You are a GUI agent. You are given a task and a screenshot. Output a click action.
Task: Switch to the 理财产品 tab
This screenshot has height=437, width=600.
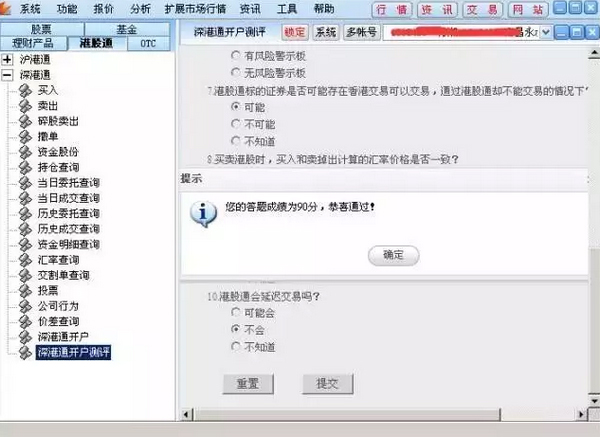[x=33, y=43]
